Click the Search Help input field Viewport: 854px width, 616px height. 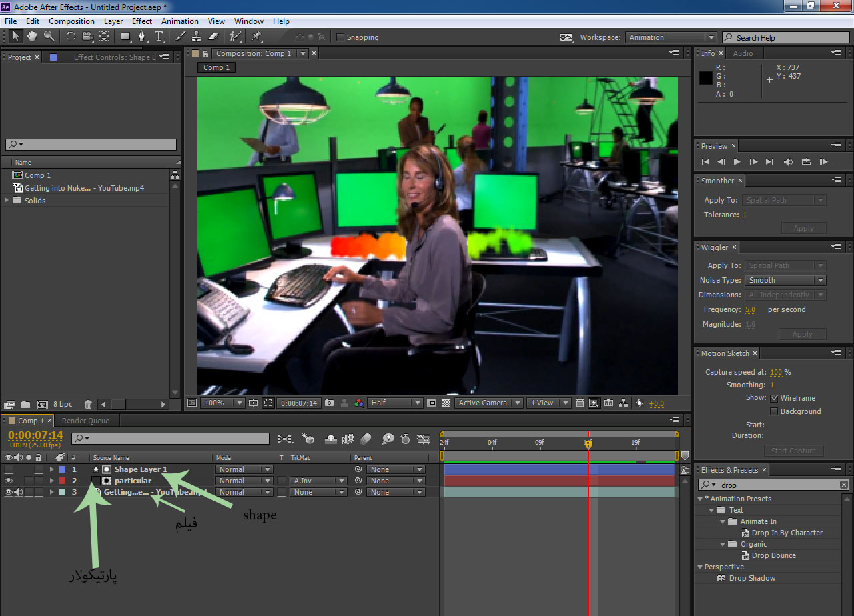tap(786, 37)
